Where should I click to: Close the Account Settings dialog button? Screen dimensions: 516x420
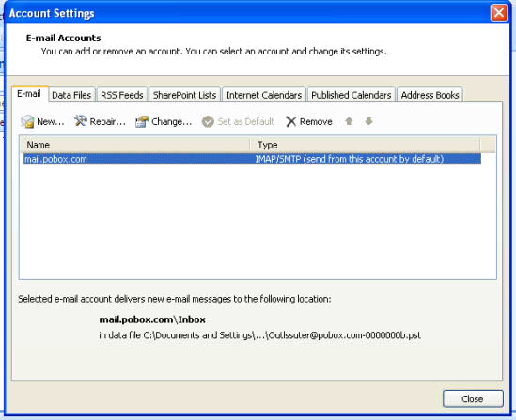pyautogui.click(x=473, y=399)
